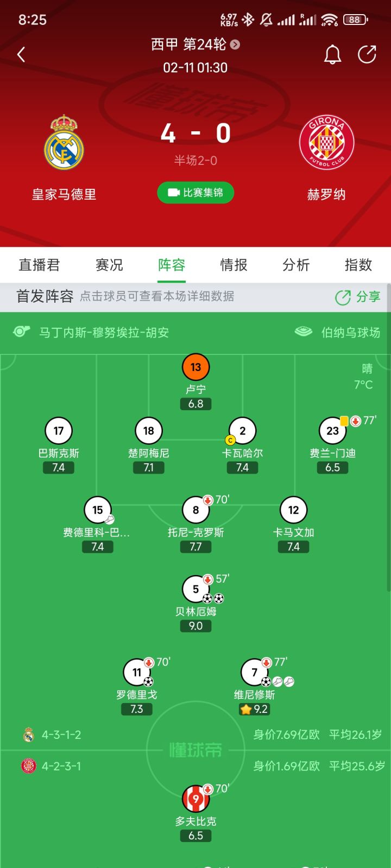391x868 pixels.
Task: Select captain number 2 Carvajal
Action: click(242, 431)
